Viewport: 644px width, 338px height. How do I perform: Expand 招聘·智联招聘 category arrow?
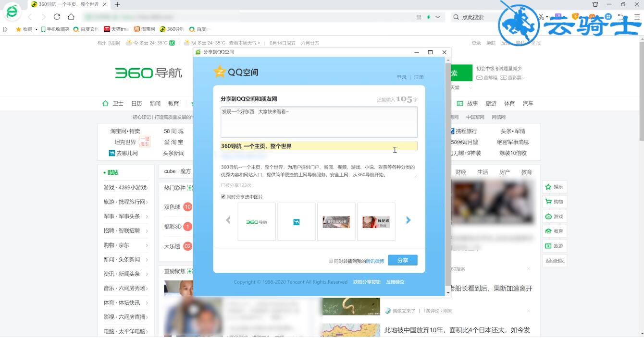pos(147,231)
